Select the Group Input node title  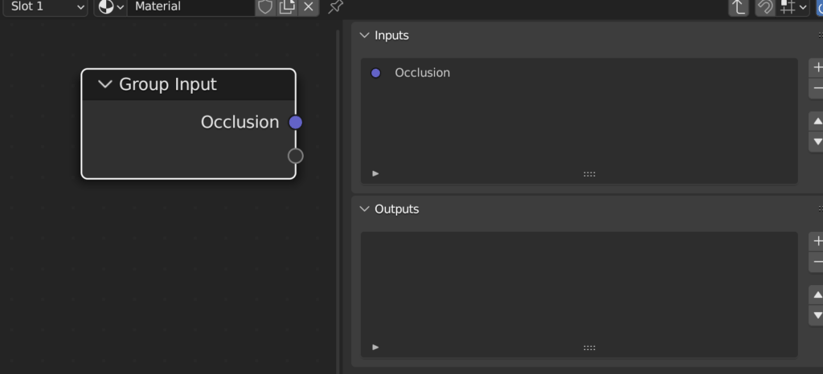tap(168, 84)
